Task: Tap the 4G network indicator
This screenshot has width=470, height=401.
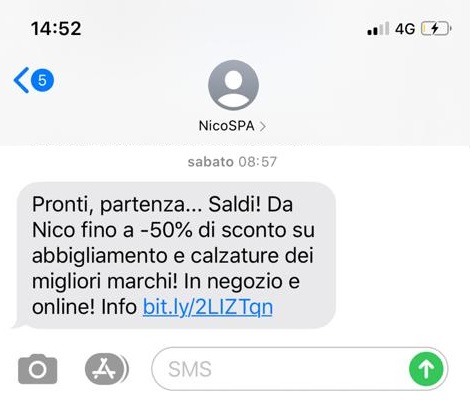Action: tap(405, 29)
